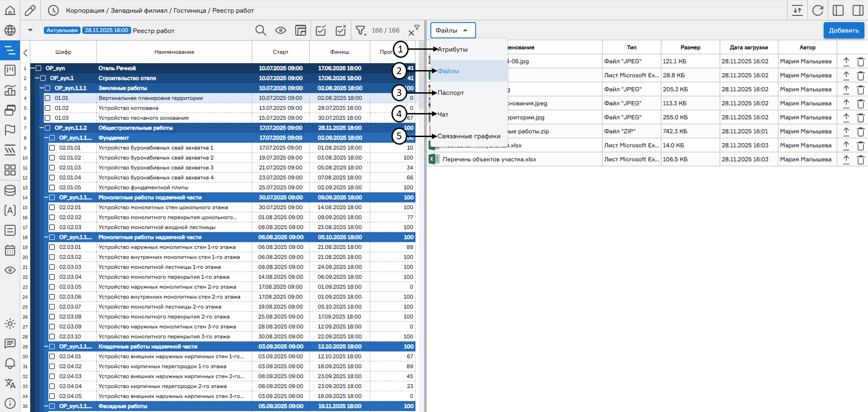Check the box for row 02.01.01
Viewport: 868px width, 412px height.
(x=52, y=148)
